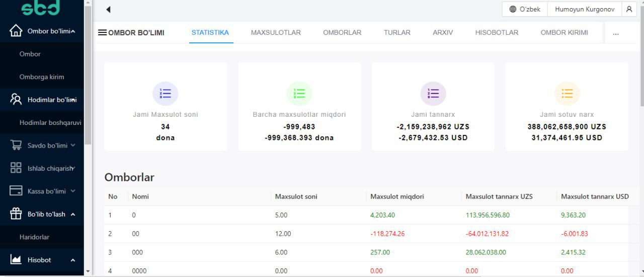Screen dimensions: 644x277
Task: Click the Hodimlar bo'limi person icon
Action: [16, 99]
